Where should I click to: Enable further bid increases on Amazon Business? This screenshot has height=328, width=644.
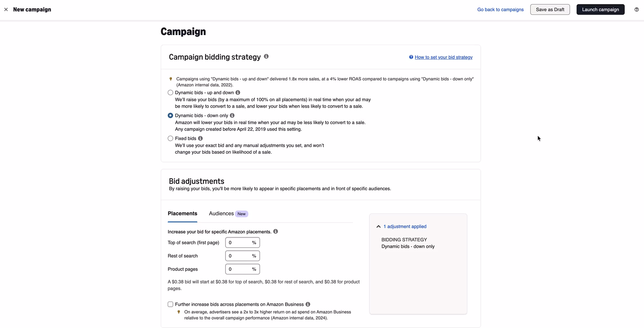pos(170,304)
